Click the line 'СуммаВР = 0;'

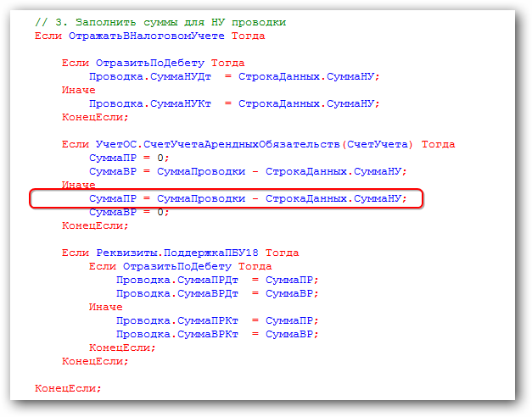[x=129, y=212]
